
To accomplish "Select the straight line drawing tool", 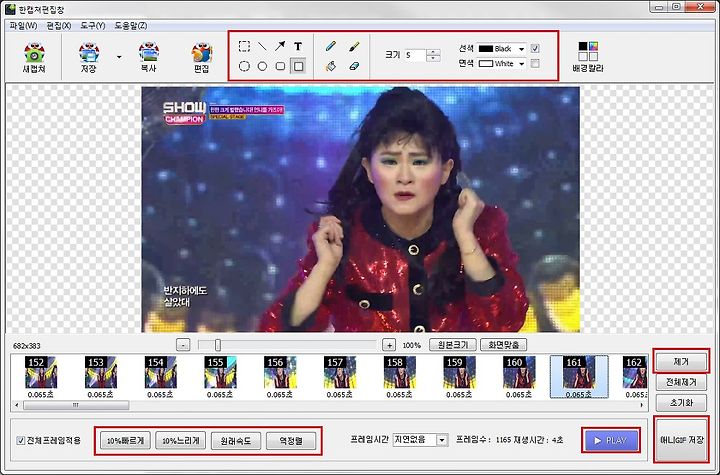I will click(262, 46).
